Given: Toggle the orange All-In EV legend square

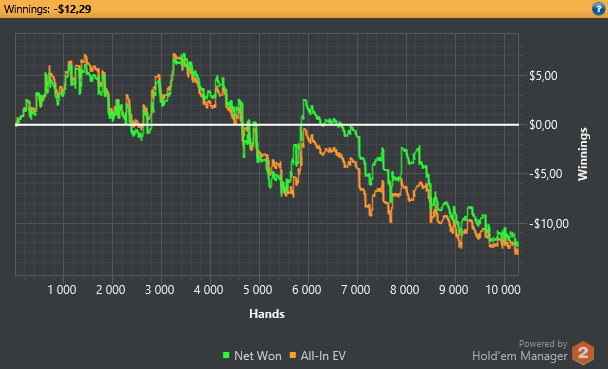Looking at the screenshot, I should (x=292, y=355).
